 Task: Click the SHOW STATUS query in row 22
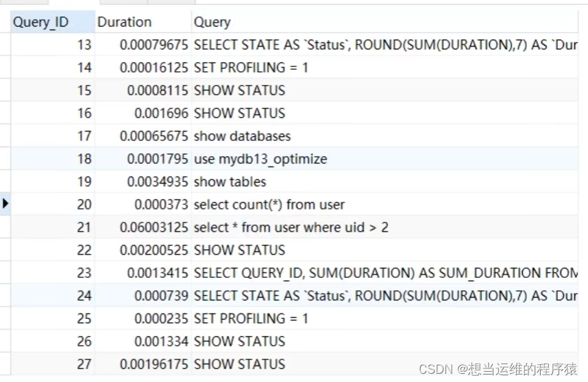tap(239, 250)
